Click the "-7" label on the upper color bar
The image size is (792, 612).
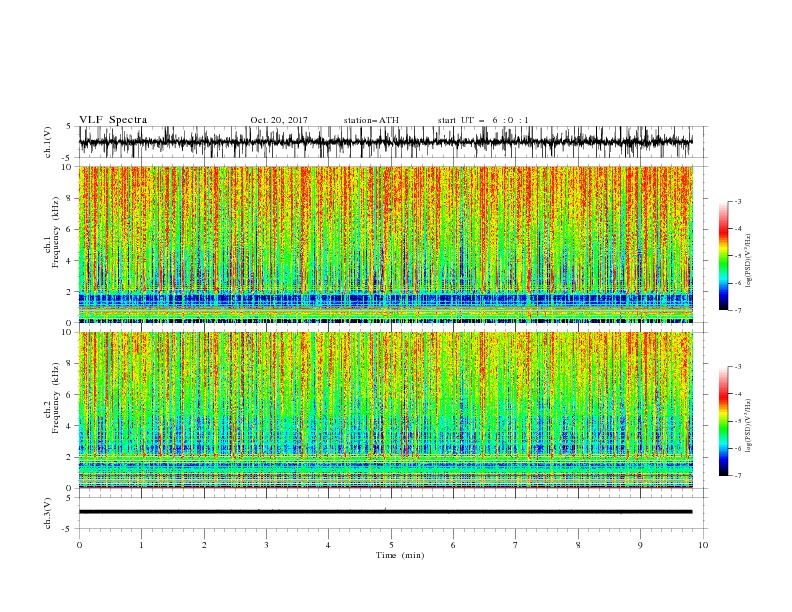pos(738,310)
